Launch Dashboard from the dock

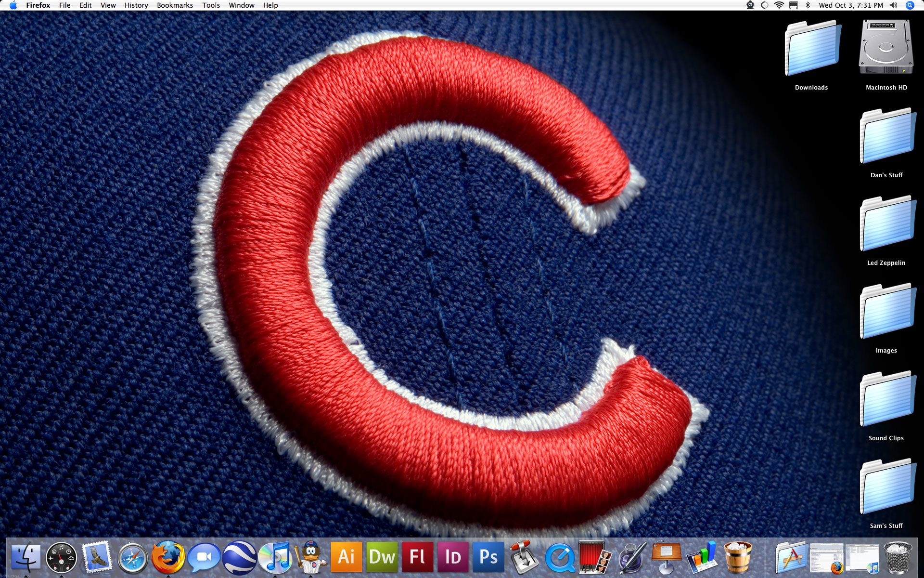coord(61,557)
